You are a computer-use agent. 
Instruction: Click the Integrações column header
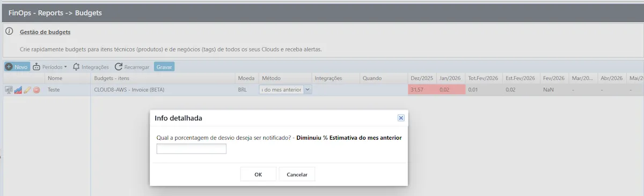(x=336, y=78)
